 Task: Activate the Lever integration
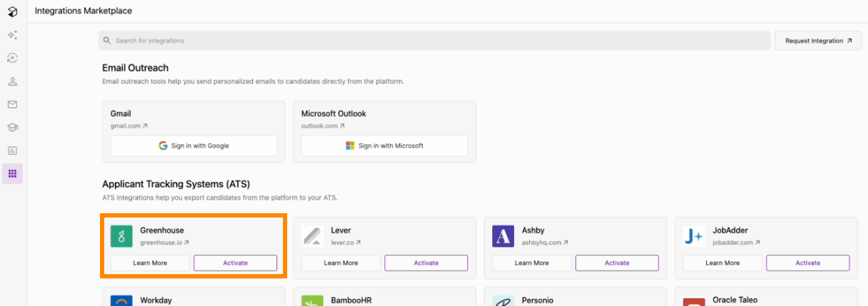click(x=426, y=263)
